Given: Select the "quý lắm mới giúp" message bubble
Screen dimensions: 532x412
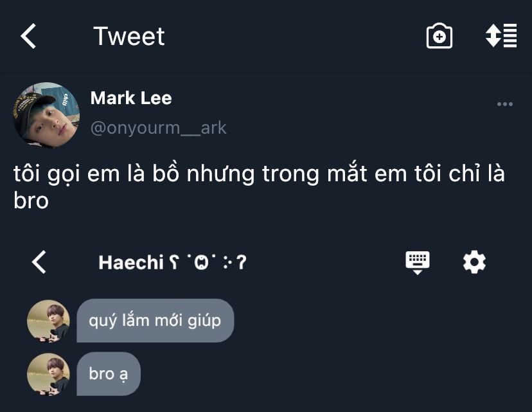Looking at the screenshot, I should tap(155, 321).
